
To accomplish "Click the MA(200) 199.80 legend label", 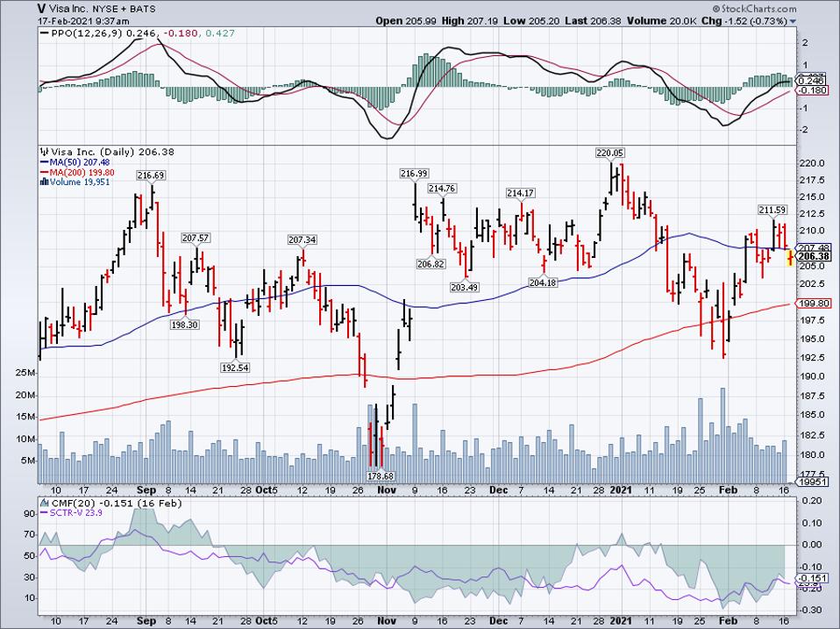I will (82, 173).
